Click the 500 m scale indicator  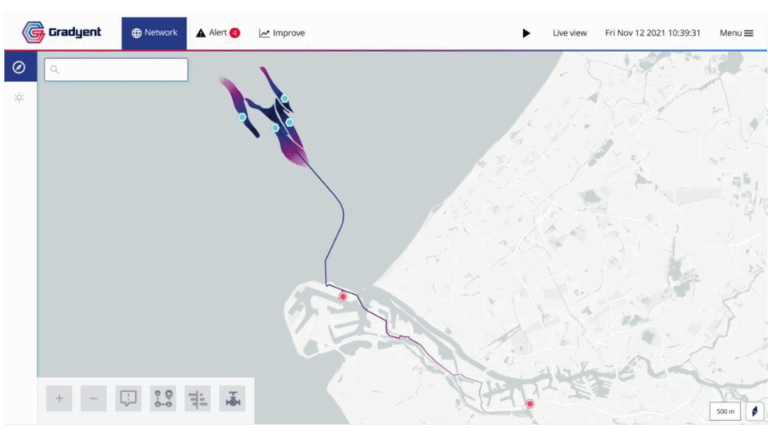point(725,411)
